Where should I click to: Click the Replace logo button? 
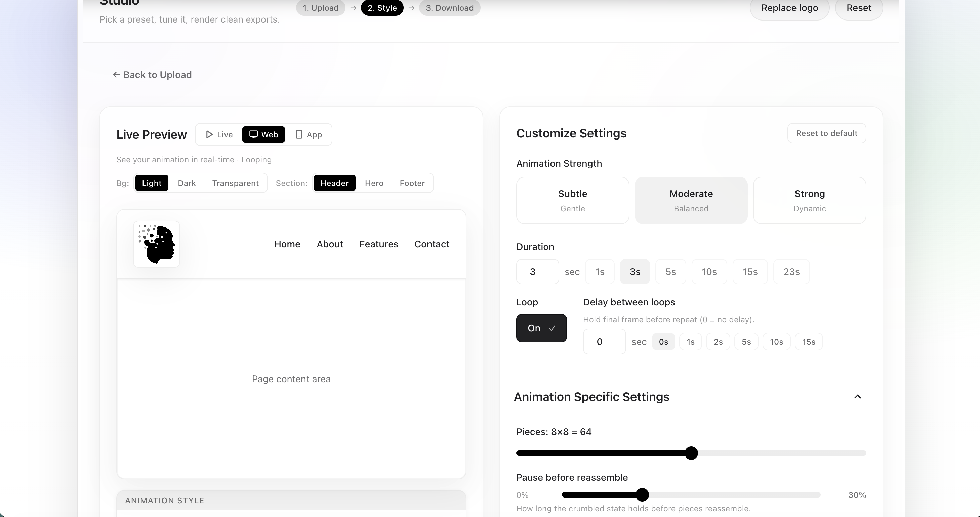789,8
